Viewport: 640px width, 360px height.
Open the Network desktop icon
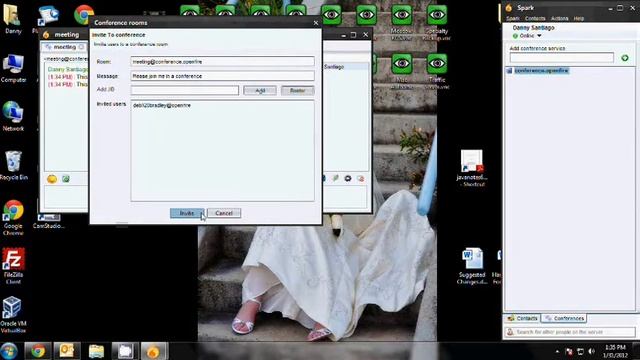[13, 116]
